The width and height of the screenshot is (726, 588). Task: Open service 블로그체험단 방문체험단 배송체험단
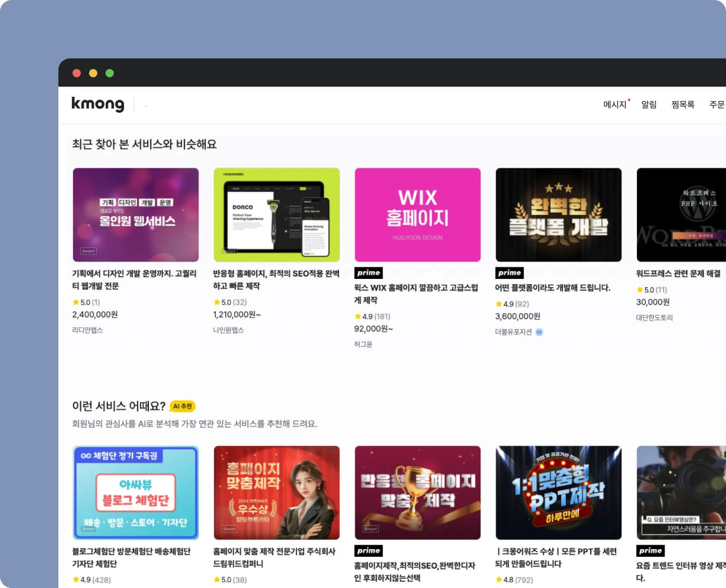131,558
